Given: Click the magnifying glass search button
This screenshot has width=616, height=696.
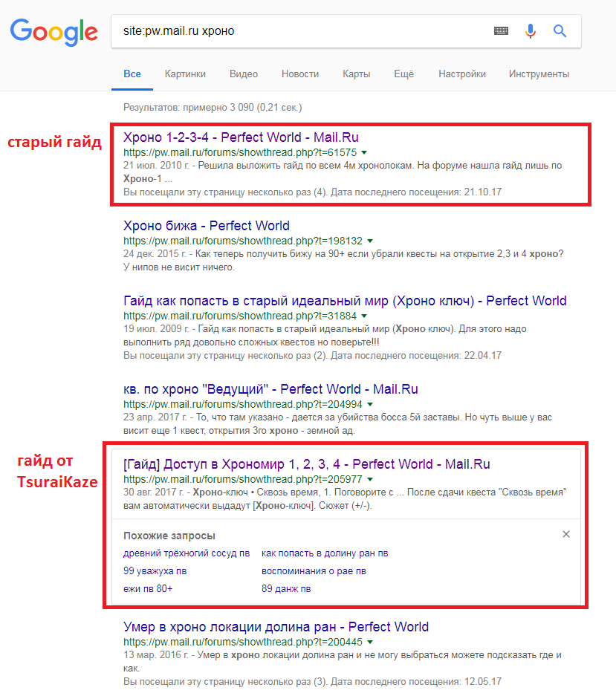Looking at the screenshot, I should point(560,31).
